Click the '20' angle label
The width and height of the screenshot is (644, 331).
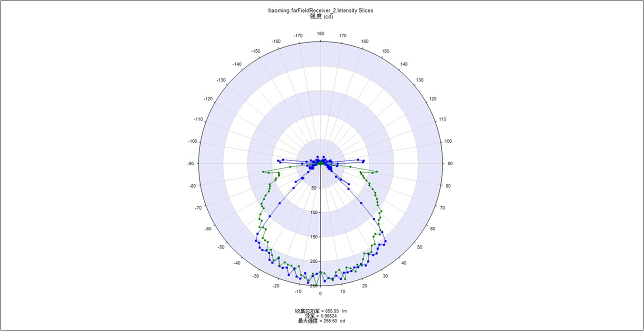364,285
